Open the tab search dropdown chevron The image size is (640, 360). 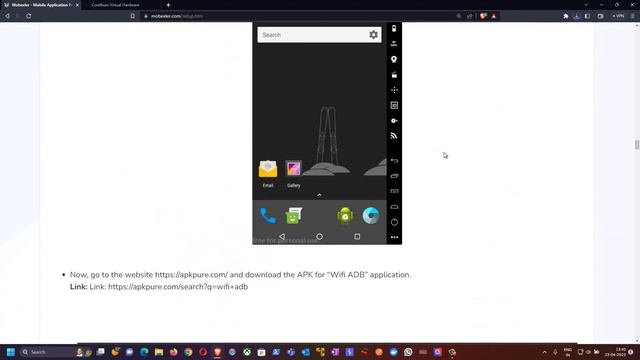coord(586,5)
